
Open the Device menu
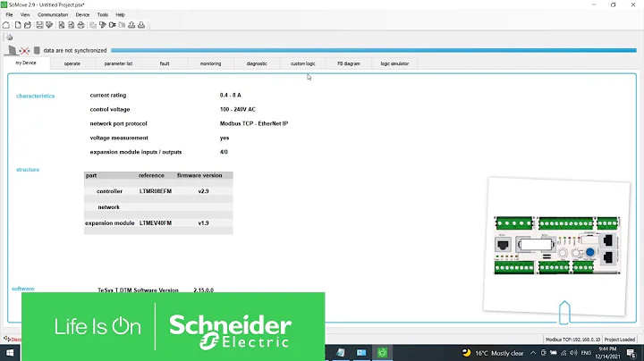tap(82, 15)
